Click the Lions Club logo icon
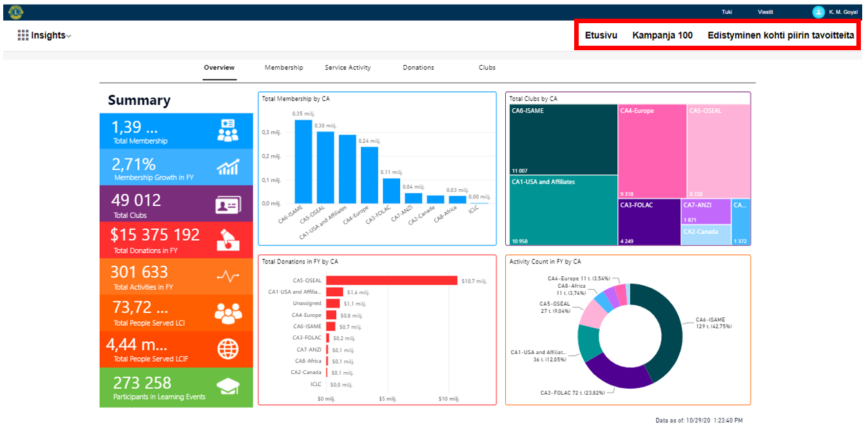 tap(15, 12)
